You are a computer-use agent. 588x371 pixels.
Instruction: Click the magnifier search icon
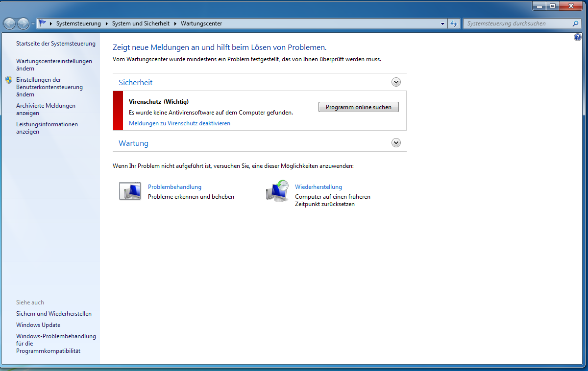576,23
